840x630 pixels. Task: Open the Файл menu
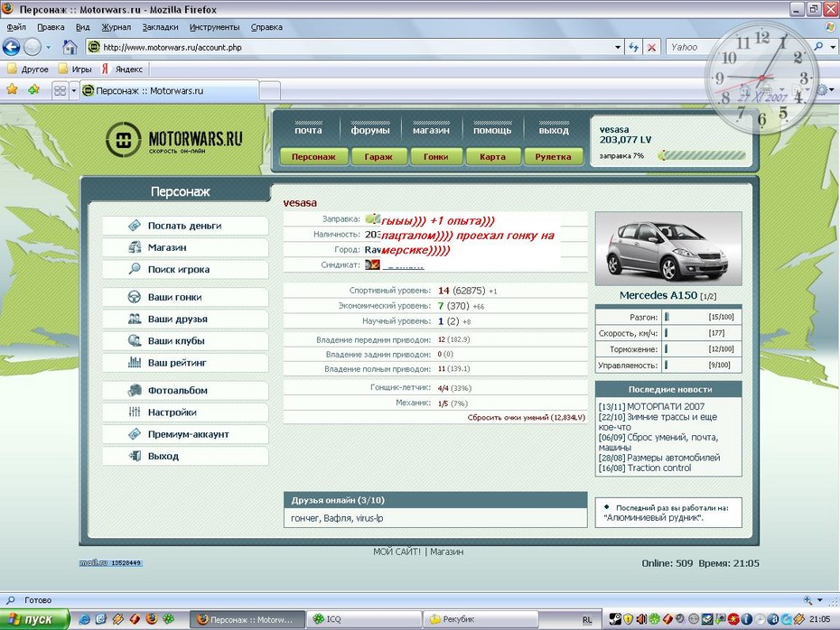(x=16, y=27)
